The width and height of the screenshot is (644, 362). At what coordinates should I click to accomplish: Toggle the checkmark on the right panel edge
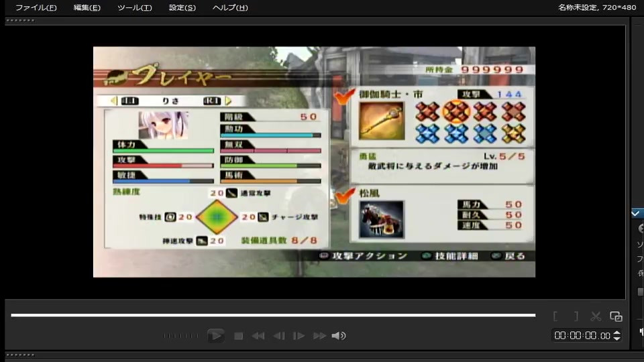tap(636, 213)
